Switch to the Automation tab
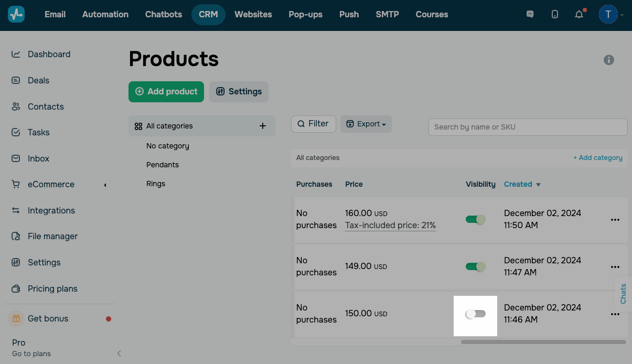 pyautogui.click(x=105, y=15)
